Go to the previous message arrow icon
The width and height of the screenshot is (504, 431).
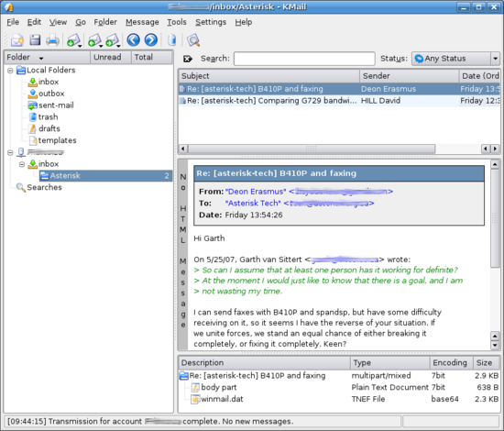(133, 40)
